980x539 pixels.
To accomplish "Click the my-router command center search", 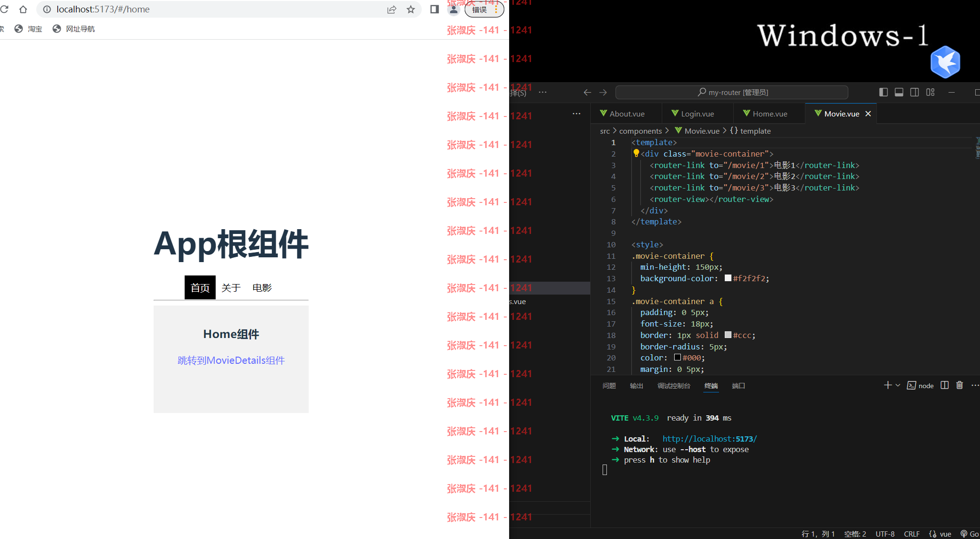I will (732, 92).
